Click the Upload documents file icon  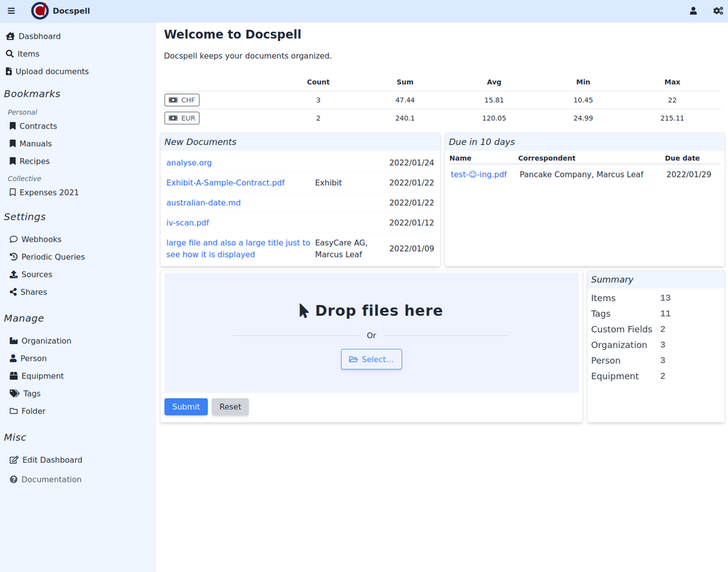coord(9,71)
